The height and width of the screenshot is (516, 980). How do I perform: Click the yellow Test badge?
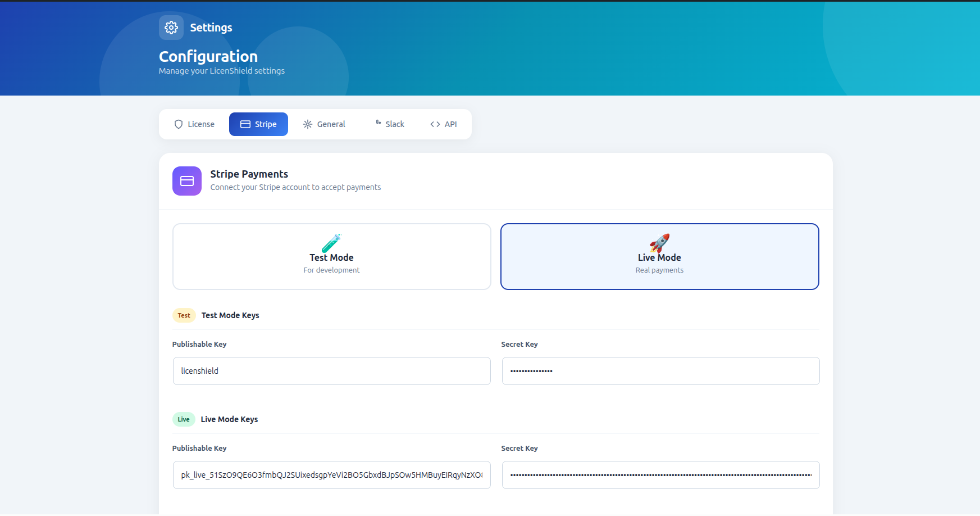(184, 315)
